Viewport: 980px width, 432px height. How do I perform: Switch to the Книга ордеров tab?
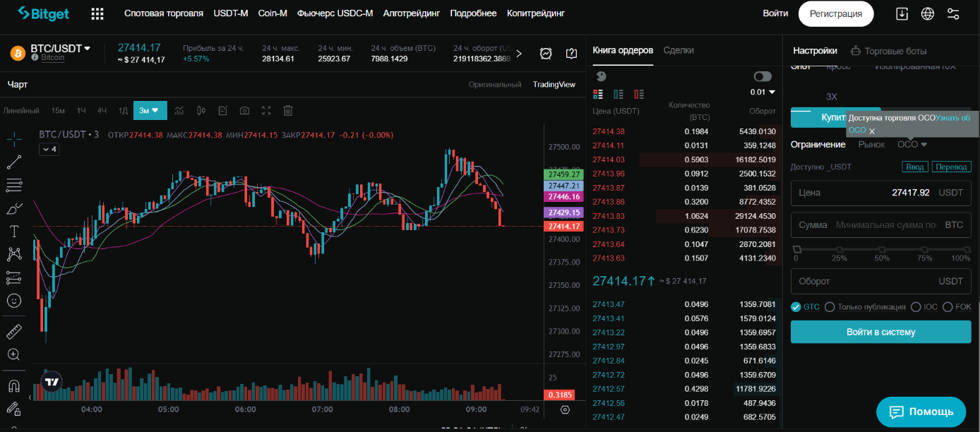[x=623, y=50]
